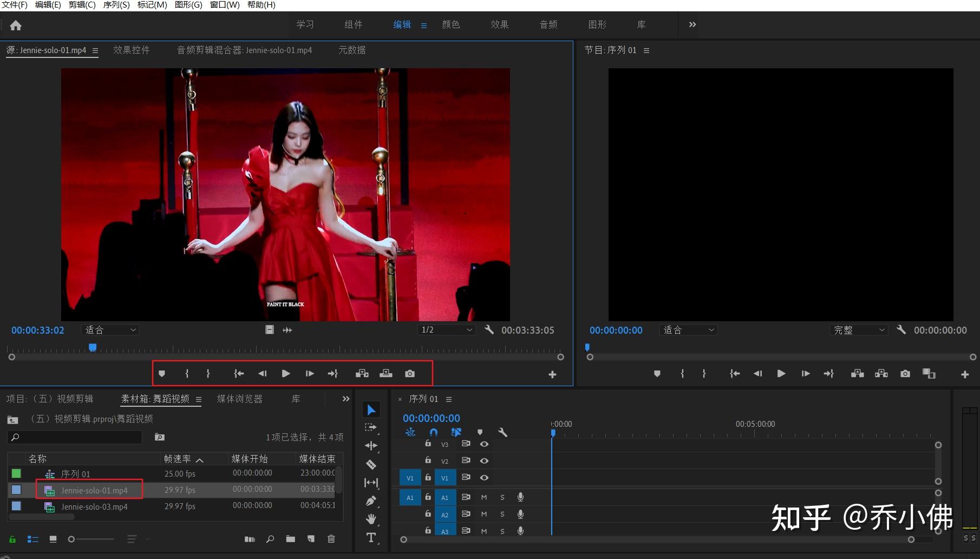
Task: Create a new bin in the project panel
Action: [291, 539]
